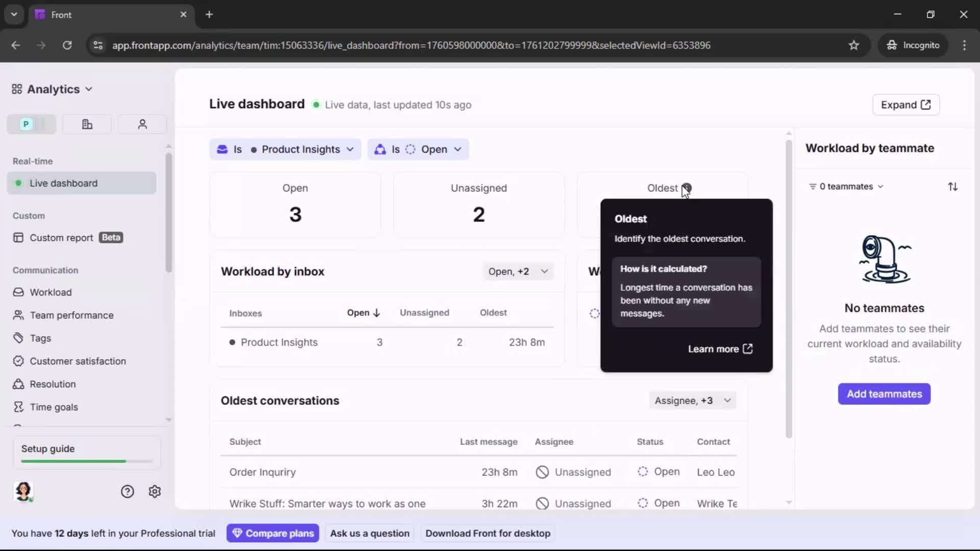Open the Workload section in sidebar
Viewport: 980px width, 551px height.
tap(51, 292)
